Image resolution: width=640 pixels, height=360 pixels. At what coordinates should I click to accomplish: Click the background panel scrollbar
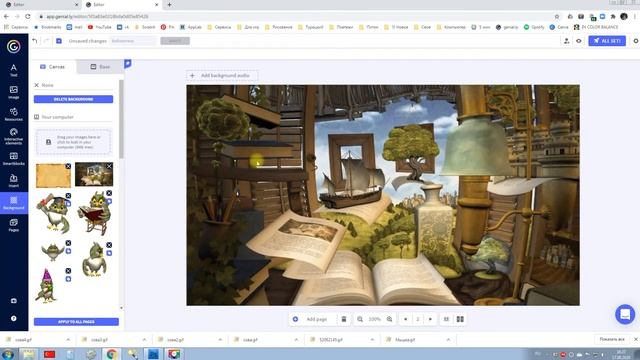tap(121, 119)
